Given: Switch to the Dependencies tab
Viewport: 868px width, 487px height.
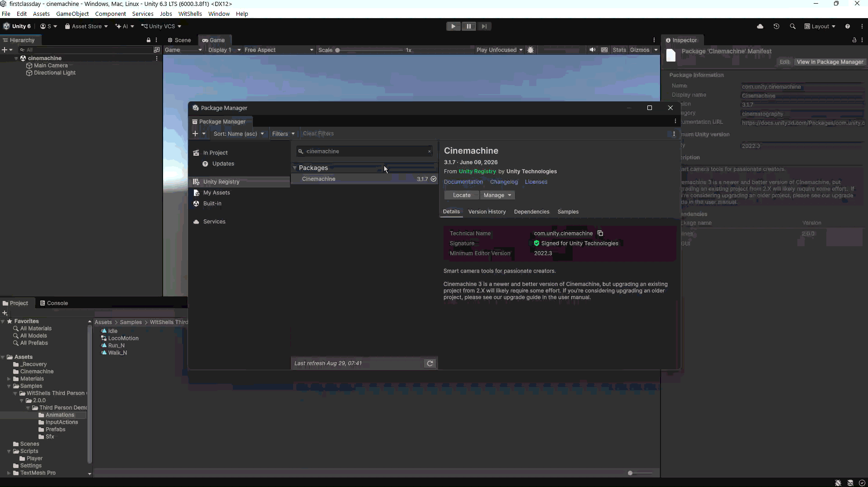Looking at the screenshot, I should (x=531, y=212).
